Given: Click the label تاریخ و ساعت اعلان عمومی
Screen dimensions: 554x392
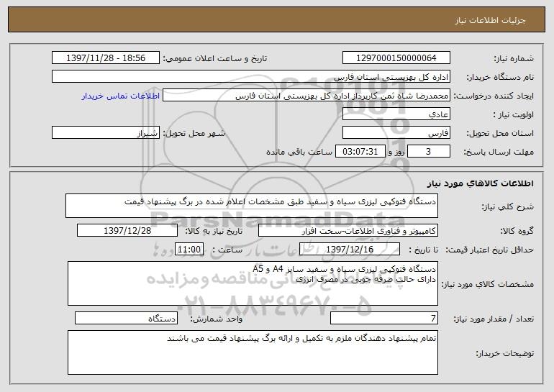Looking at the screenshot, I should [x=215, y=58].
